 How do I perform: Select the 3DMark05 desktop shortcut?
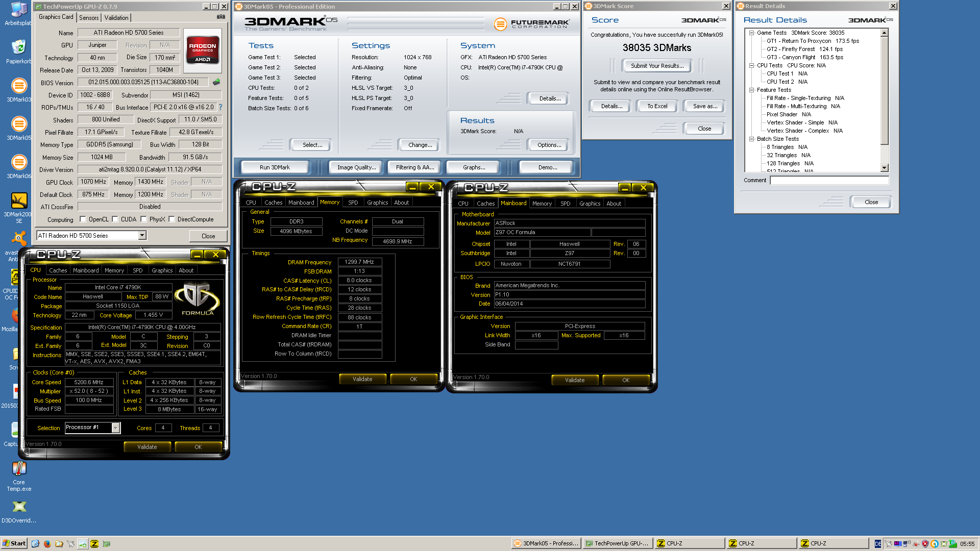coord(18,129)
